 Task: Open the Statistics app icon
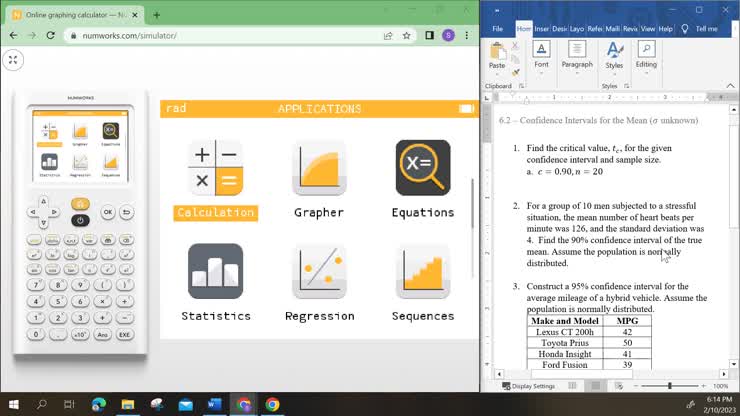[216, 271]
